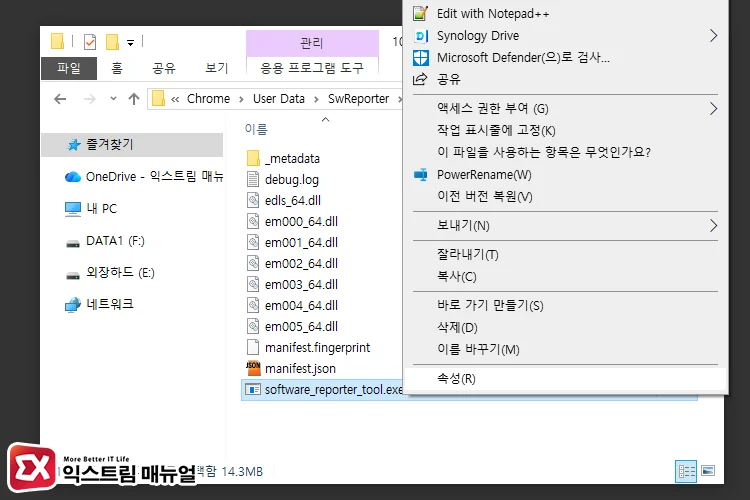The width and height of the screenshot is (750, 500).
Task: Expand Synology Drive submenu arrow
Action: point(713,36)
